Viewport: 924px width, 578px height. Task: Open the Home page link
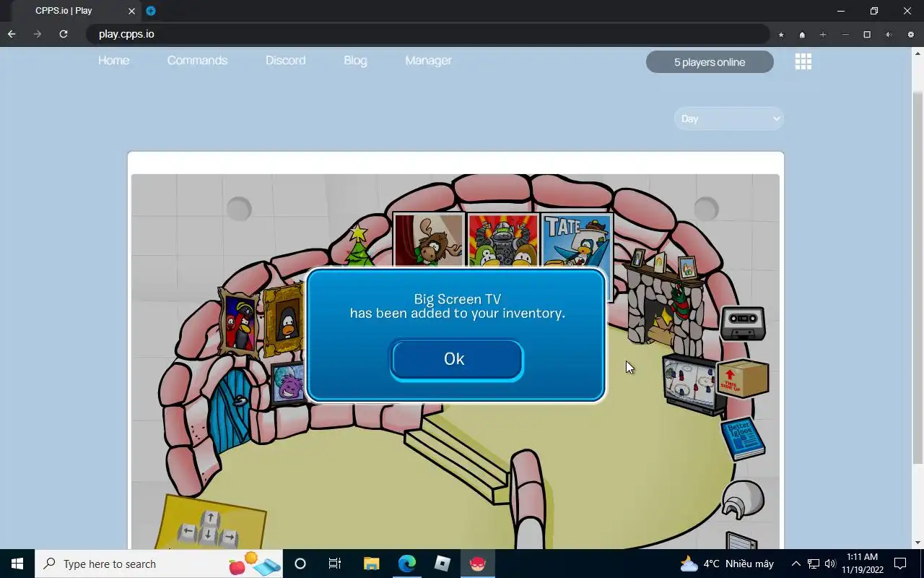[x=114, y=61]
